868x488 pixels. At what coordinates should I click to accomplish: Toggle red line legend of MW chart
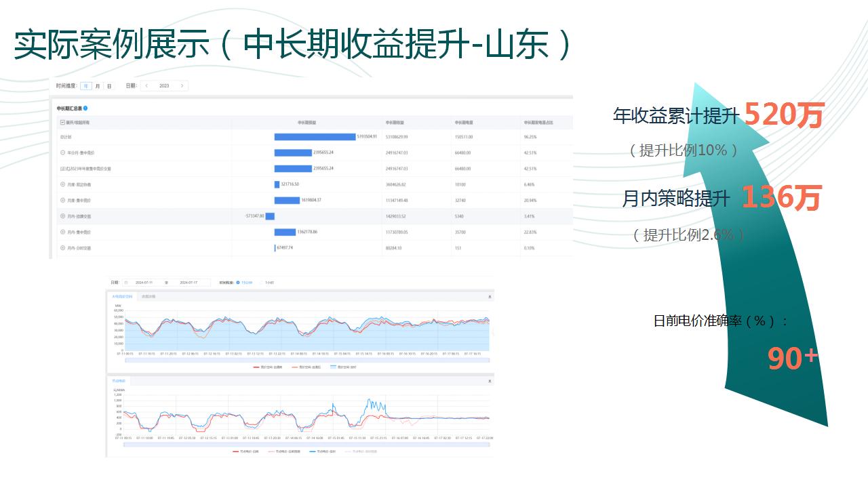tap(267, 367)
